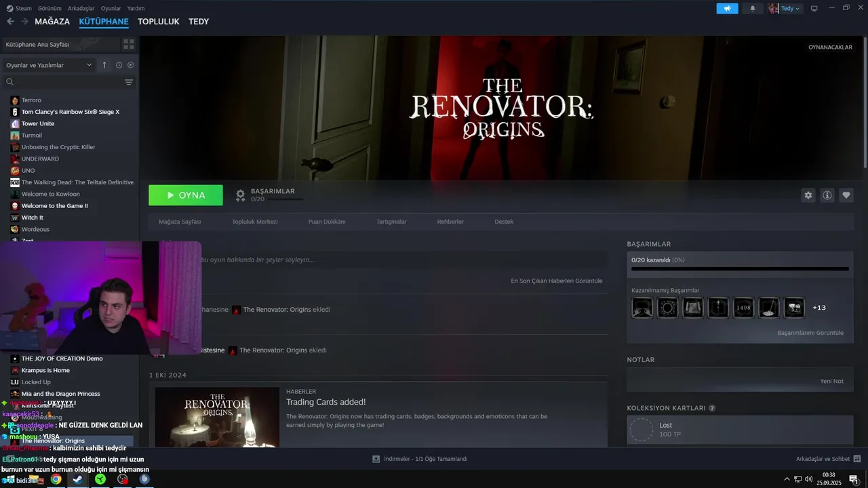Click the downloads status icon
The image size is (868, 488).
coord(376,459)
